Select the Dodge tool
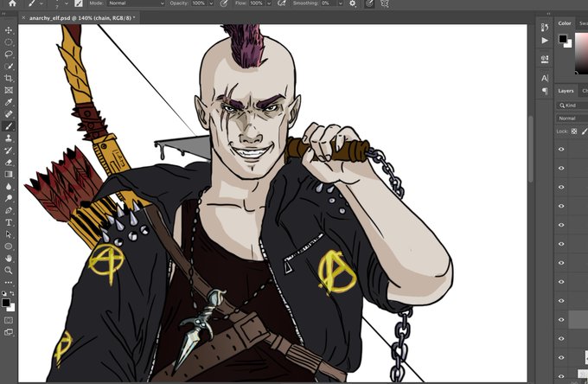Screen dimensions: 588x384 tap(9, 198)
